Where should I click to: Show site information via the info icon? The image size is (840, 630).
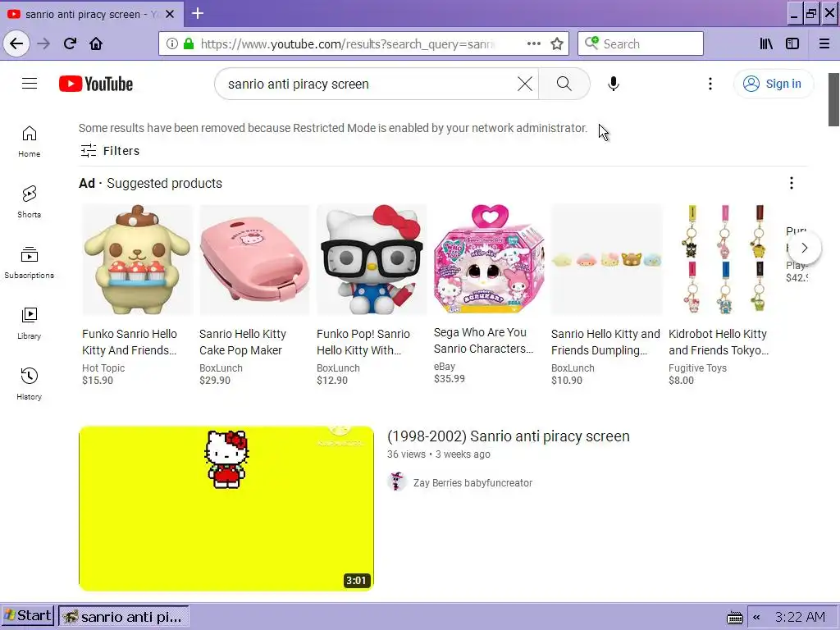(x=172, y=43)
